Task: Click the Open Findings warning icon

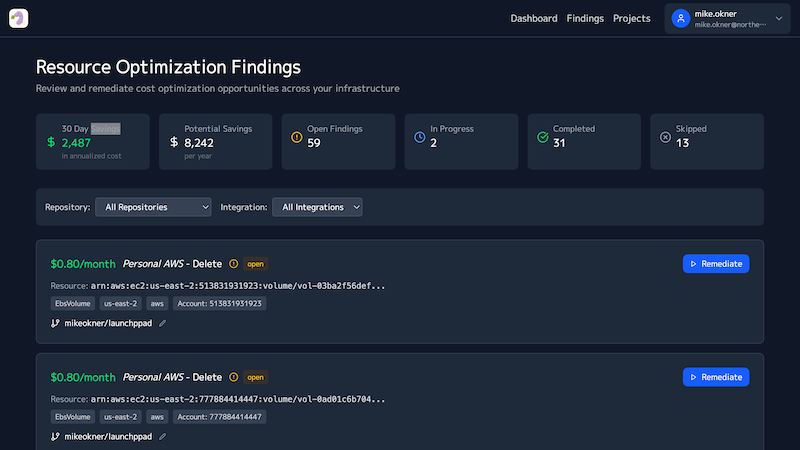Action: 296,137
